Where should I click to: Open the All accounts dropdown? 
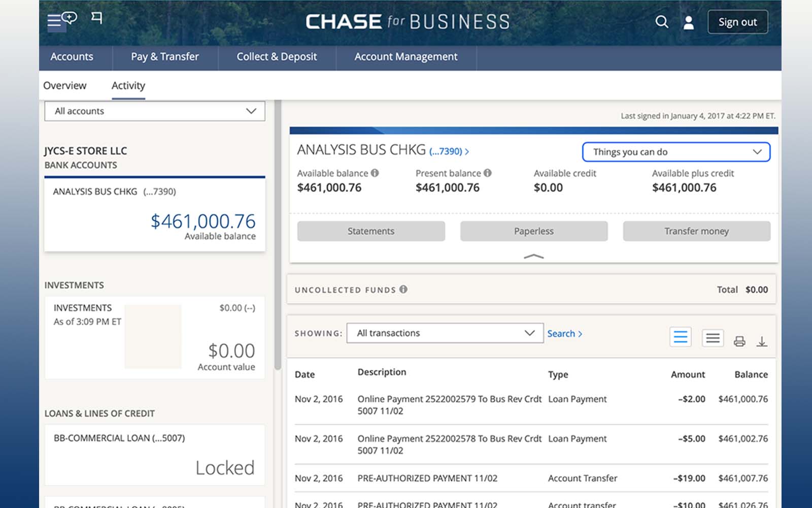tap(155, 111)
